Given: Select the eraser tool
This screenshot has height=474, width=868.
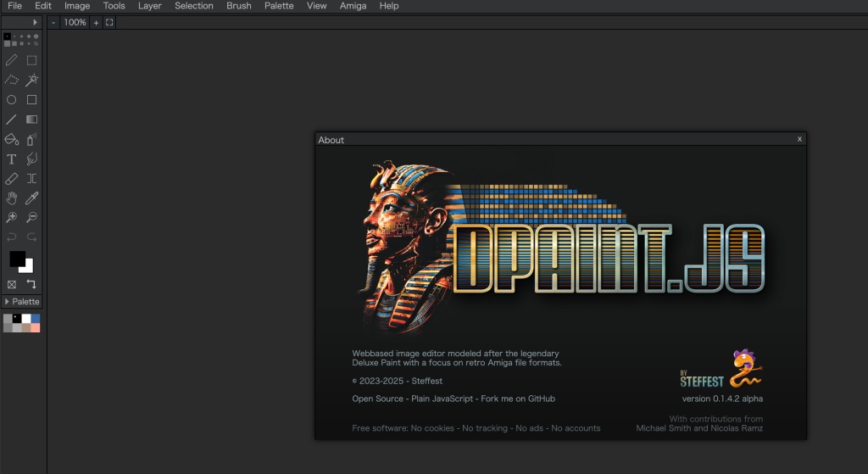Looking at the screenshot, I should pyautogui.click(x=12, y=178).
